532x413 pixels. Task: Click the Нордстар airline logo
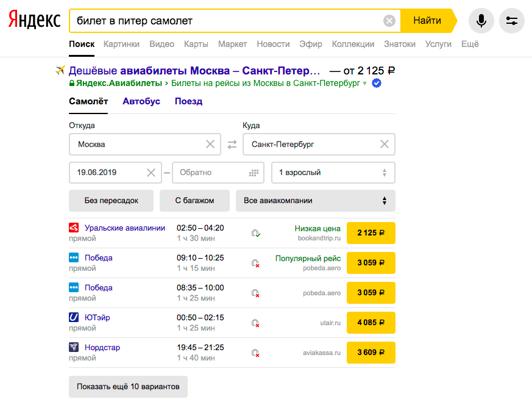coord(74,347)
